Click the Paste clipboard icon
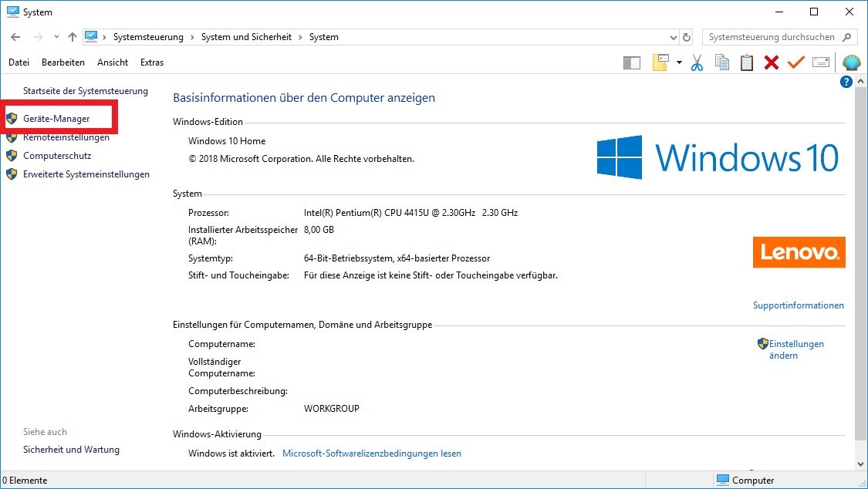Screen dimensions: 868x489 [x=747, y=62]
